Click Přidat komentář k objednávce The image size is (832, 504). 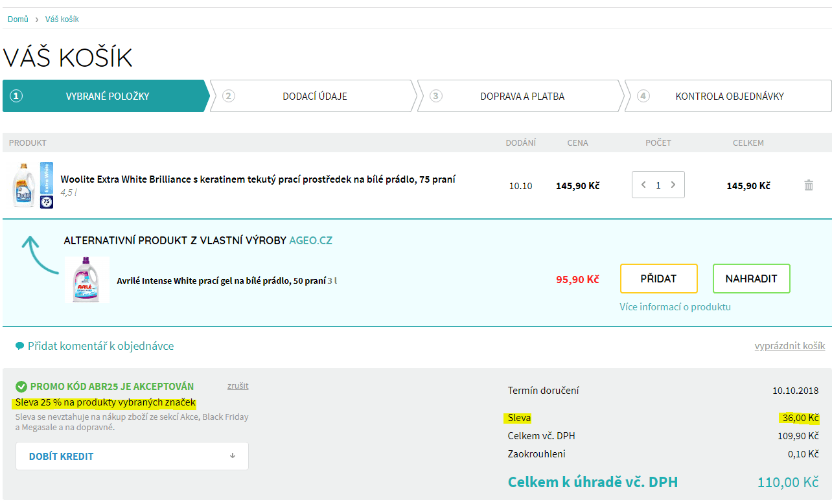coord(100,346)
